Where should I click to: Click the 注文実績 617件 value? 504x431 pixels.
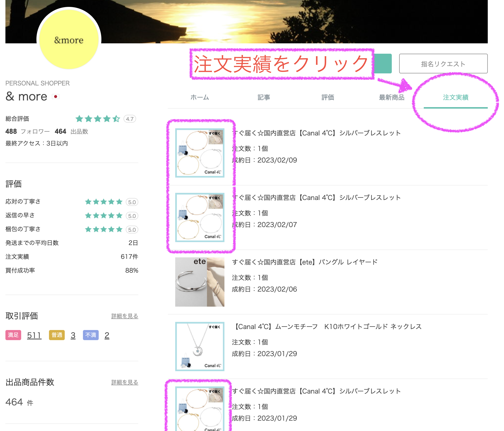click(129, 257)
